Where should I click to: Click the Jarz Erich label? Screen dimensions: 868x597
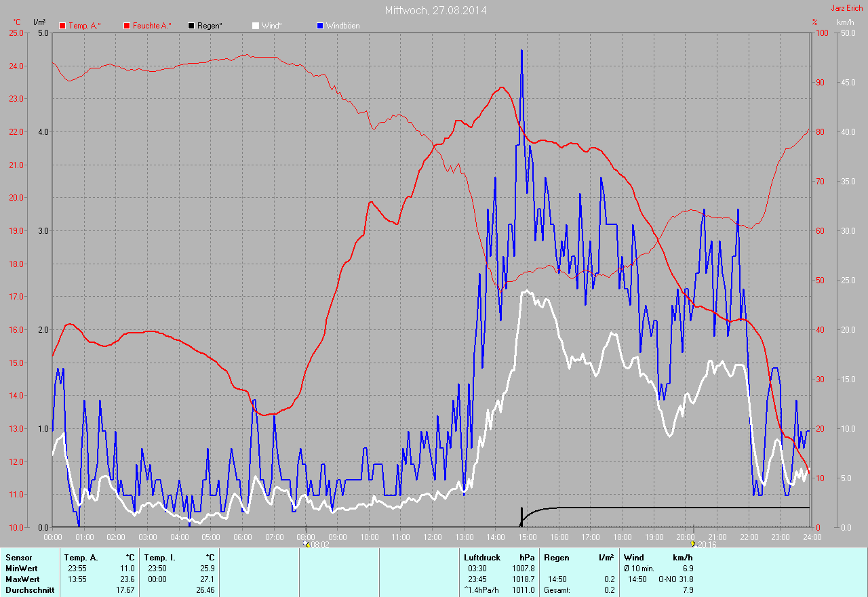click(846, 8)
